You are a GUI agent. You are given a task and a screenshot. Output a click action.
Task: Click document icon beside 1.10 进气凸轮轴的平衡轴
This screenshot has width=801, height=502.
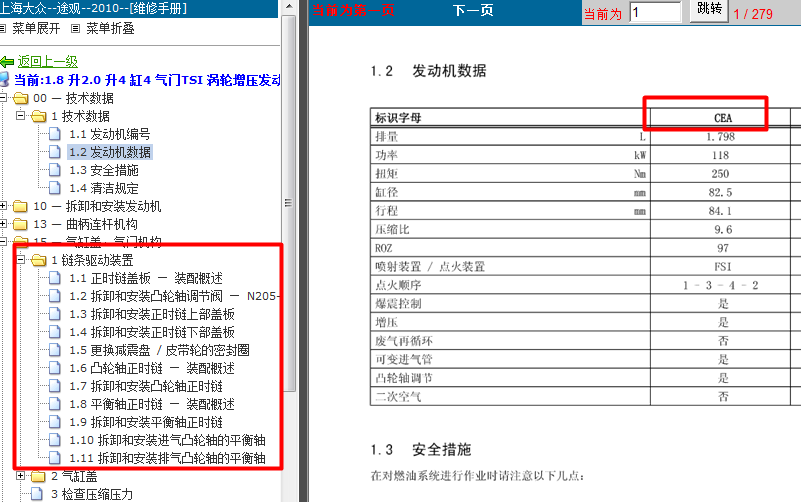tap(55, 440)
